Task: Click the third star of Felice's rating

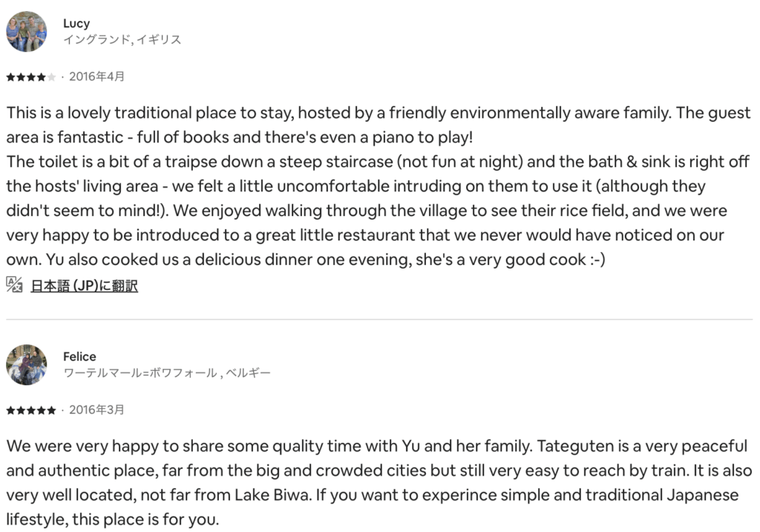Action: coord(30,410)
